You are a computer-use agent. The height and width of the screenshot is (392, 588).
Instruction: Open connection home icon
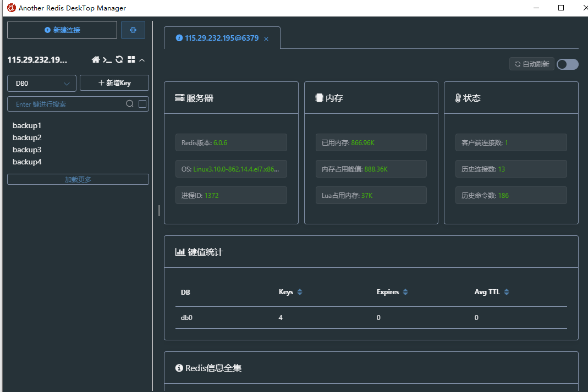click(96, 59)
